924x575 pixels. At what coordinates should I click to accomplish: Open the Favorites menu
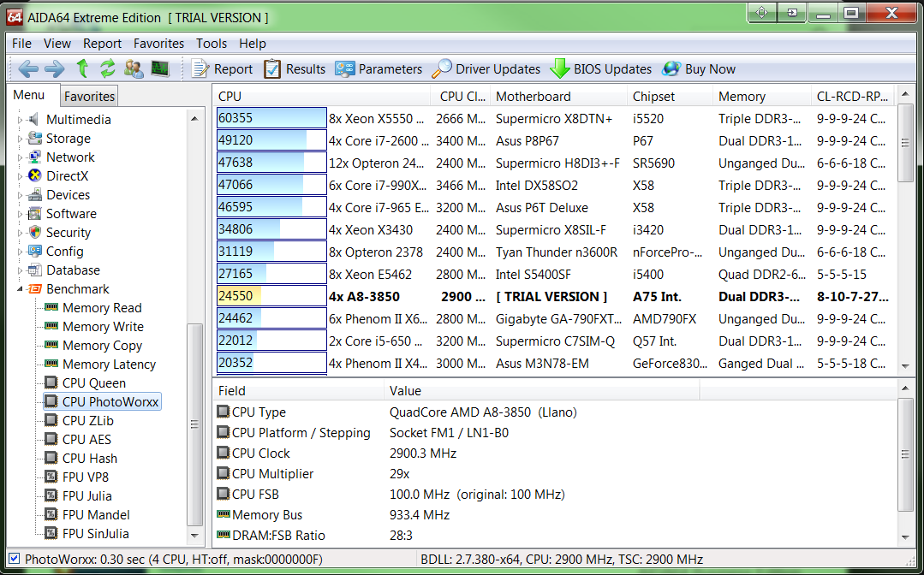[x=158, y=44]
